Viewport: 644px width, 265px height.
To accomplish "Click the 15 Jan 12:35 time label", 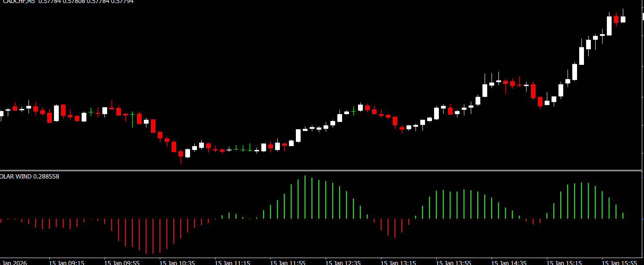I will pos(343,262).
